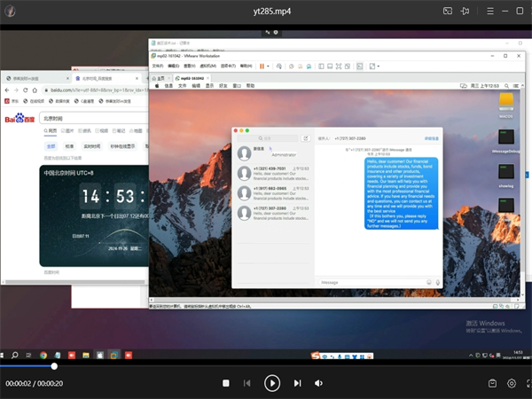Select the mp02-161042 VMware tab
The height and width of the screenshot is (399, 532).
tap(191, 77)
